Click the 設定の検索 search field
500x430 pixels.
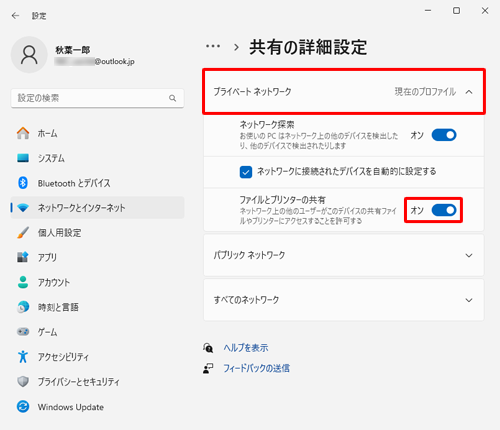click(97, 98)
